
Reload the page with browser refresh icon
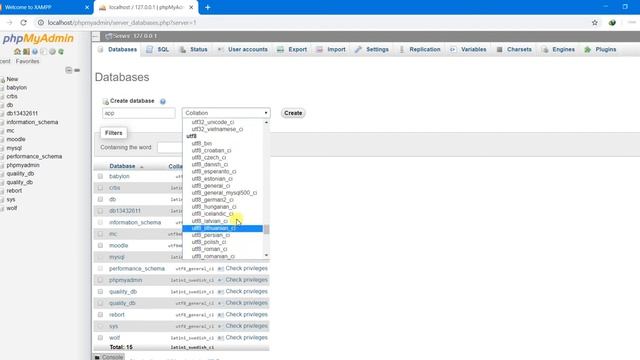pos(24,23)
